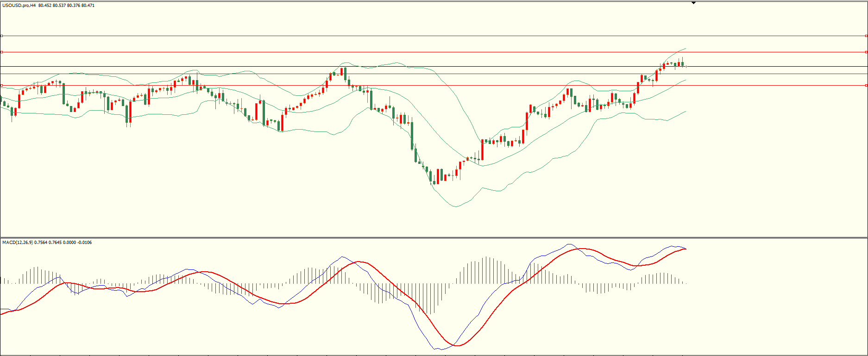868x356 pixels.
Task: Select right handle of lowest red horizontal line
Action: [866, 85]
